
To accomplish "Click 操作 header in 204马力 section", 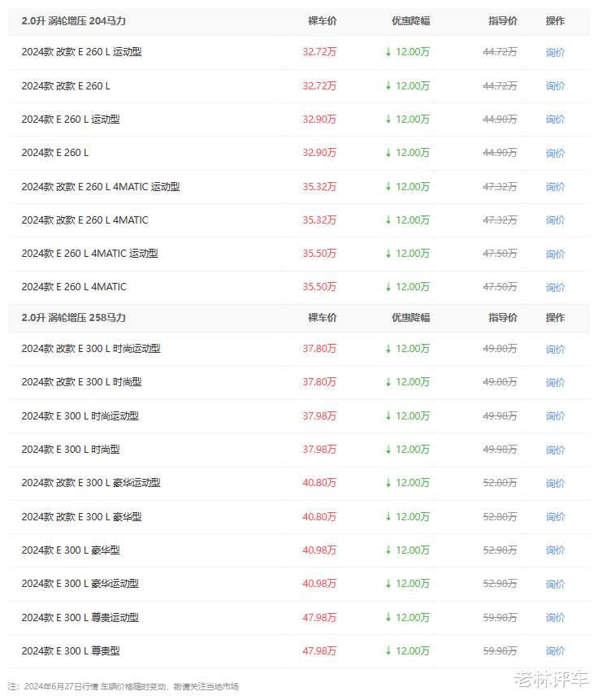I will tap(555, 21).
